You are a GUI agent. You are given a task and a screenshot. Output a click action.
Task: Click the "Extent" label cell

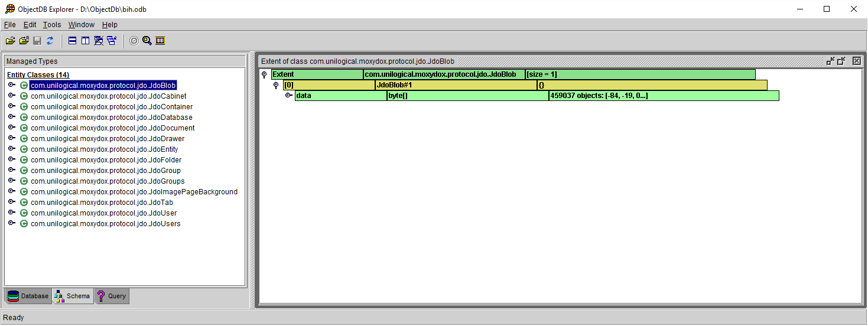[317, 74]
